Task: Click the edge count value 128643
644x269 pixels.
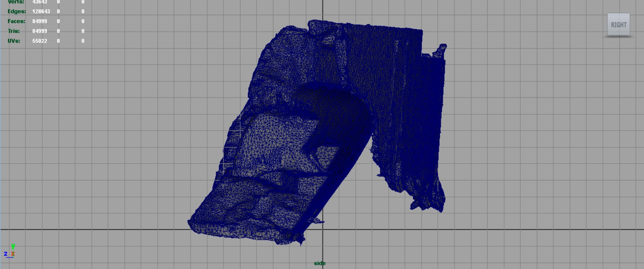Action: click(x=41, y=11)
